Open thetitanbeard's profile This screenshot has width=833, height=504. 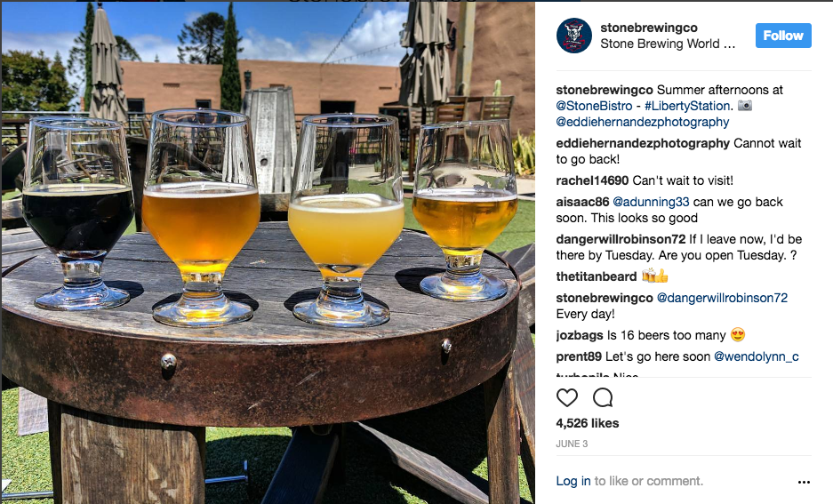pos(596,276)
